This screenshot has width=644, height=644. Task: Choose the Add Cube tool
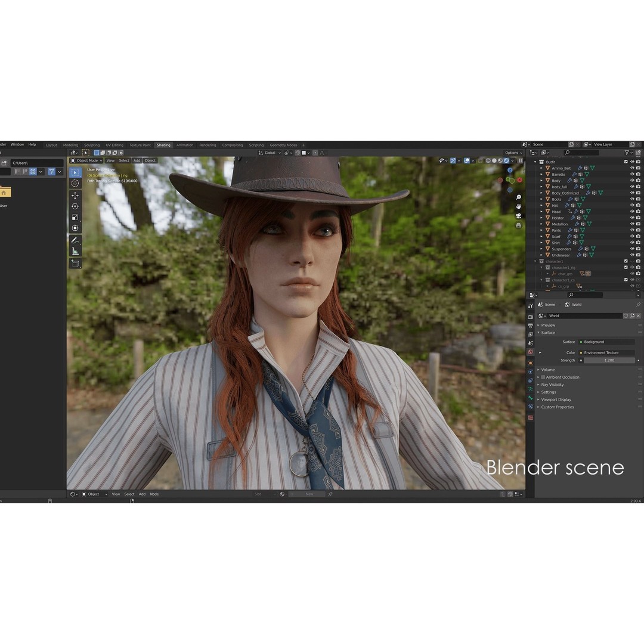(75, 264)
